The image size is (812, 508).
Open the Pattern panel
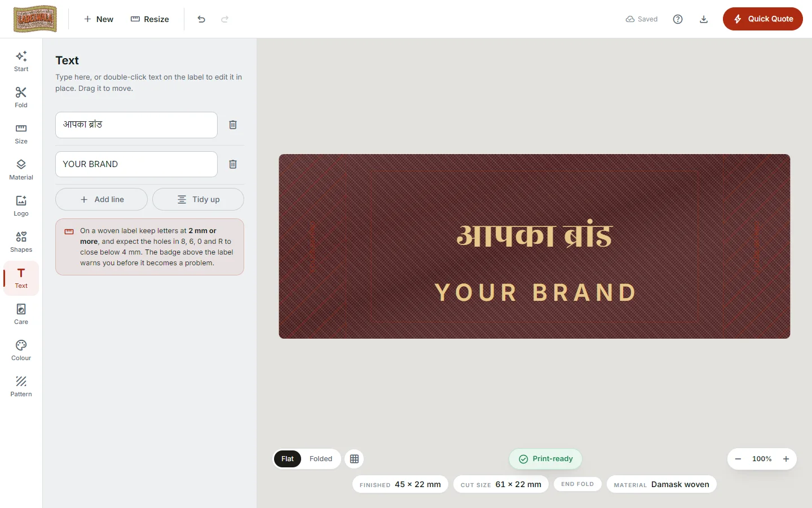pos(21,387)
